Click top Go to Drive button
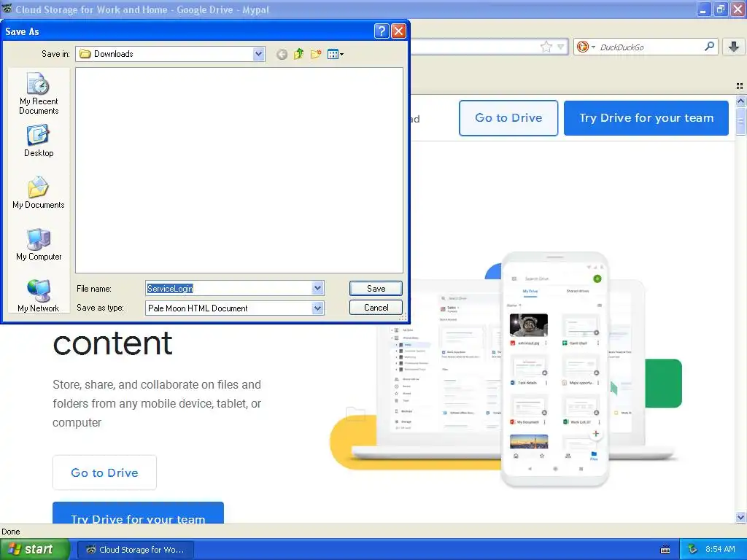Screen dimensions: 747x560 [x=508, y=118]
